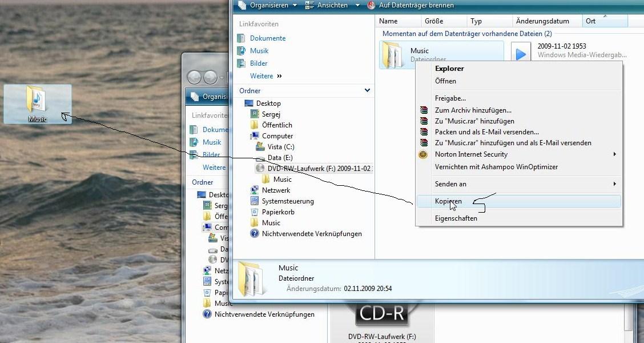Click the Papierkorb recycle bin icon in the front tree
This screenshot has height=343, width=644.
pos(255,212)
